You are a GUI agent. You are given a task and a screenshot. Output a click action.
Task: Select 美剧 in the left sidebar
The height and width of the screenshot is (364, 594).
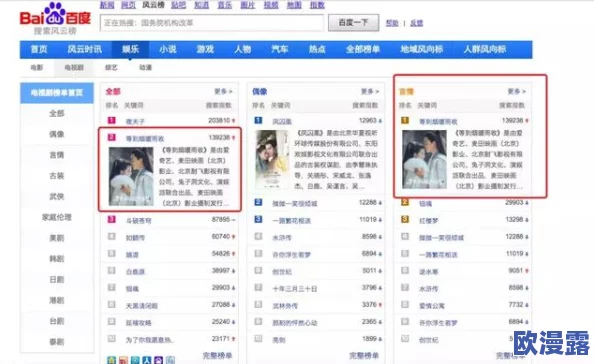[57, 238]
